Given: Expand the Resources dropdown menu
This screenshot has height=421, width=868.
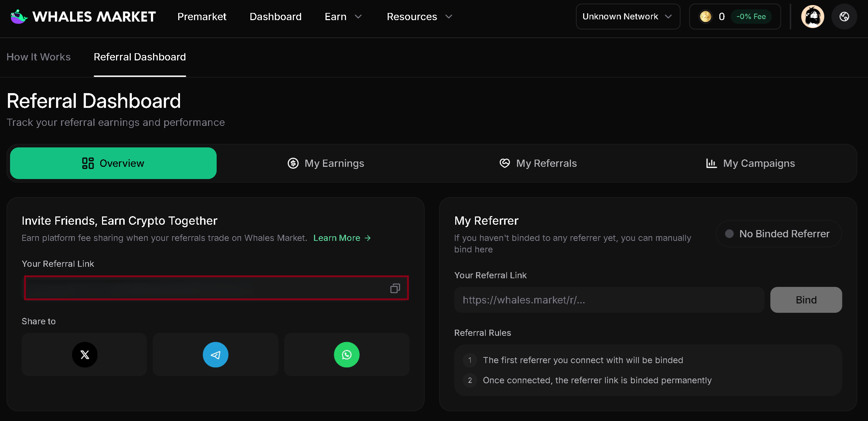Looking at the screenshot, I should [x=419, y=17].
